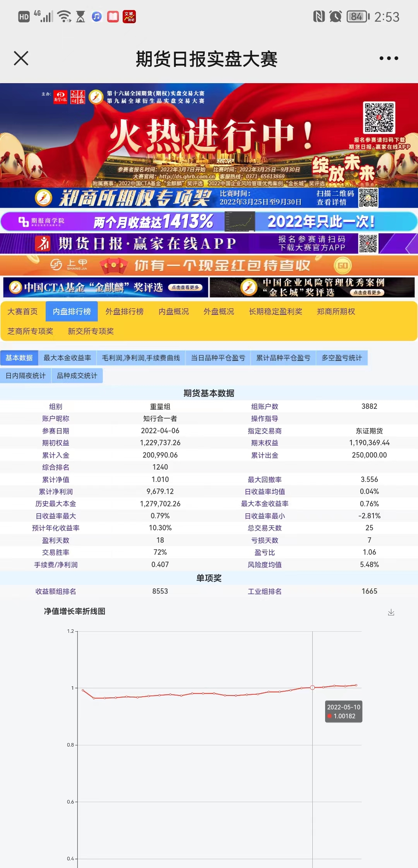Tap the QR code on 赢家在线APP banner
The height and width of the screenshot is (868, 418).
point(368,243)
